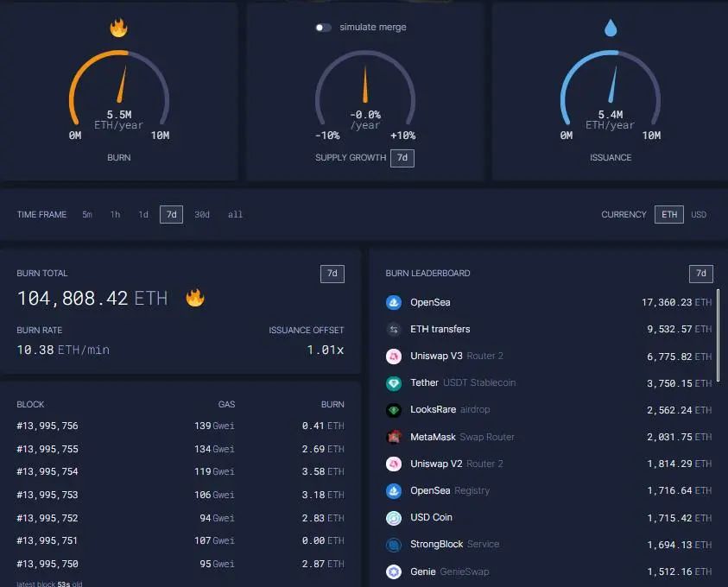Click the blue droplet icon above issuance gauge
The image size is (728, 587).
point(611,28)
